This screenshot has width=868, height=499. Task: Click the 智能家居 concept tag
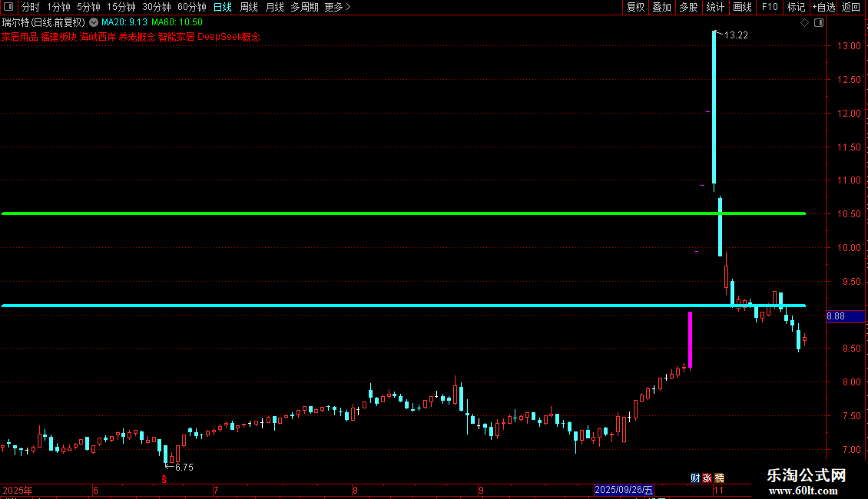coord(176,37)
